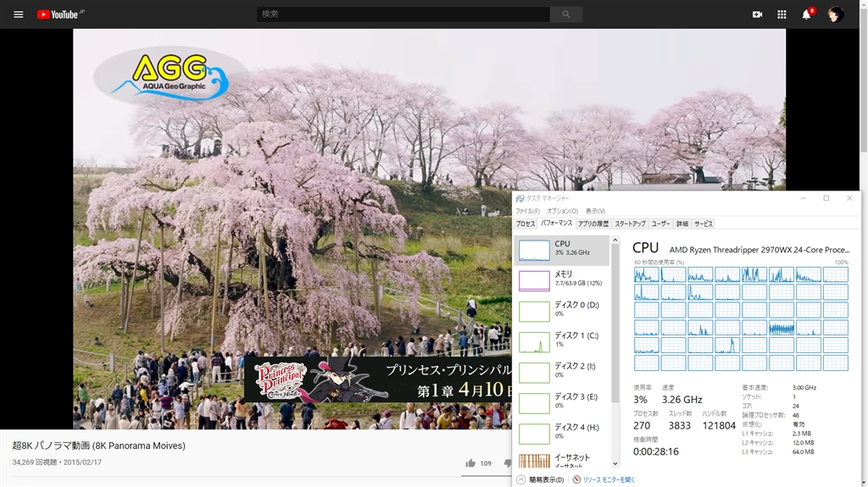Click sidebar scroll up arrow

coord(615,241)
